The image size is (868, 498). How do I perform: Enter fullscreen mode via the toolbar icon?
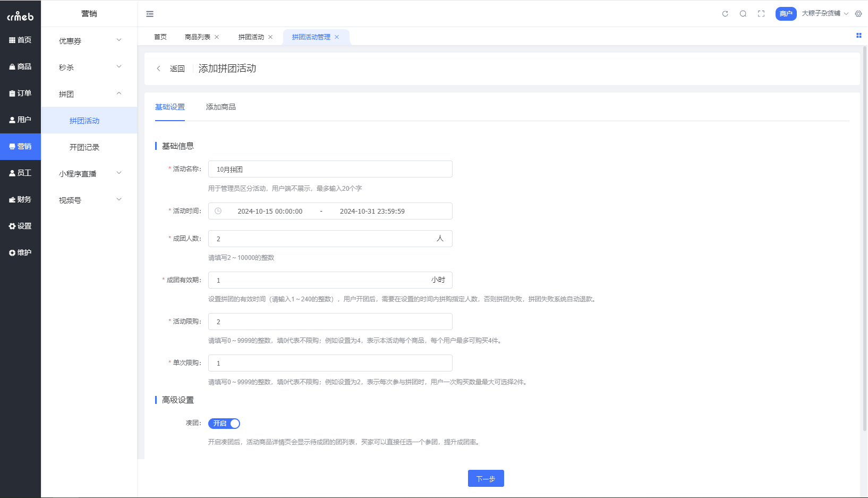[761, 13]
